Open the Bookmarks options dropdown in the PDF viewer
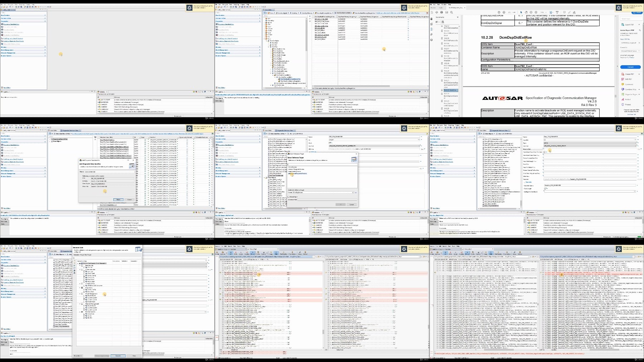 437,22
